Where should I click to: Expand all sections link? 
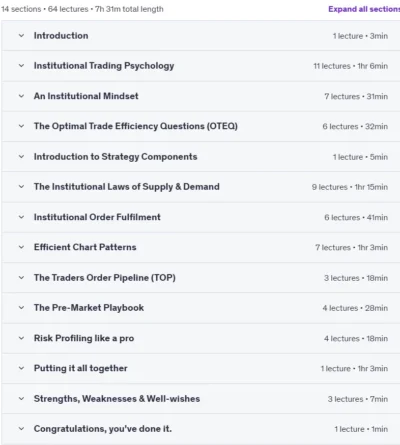click(x=364, y=9)
